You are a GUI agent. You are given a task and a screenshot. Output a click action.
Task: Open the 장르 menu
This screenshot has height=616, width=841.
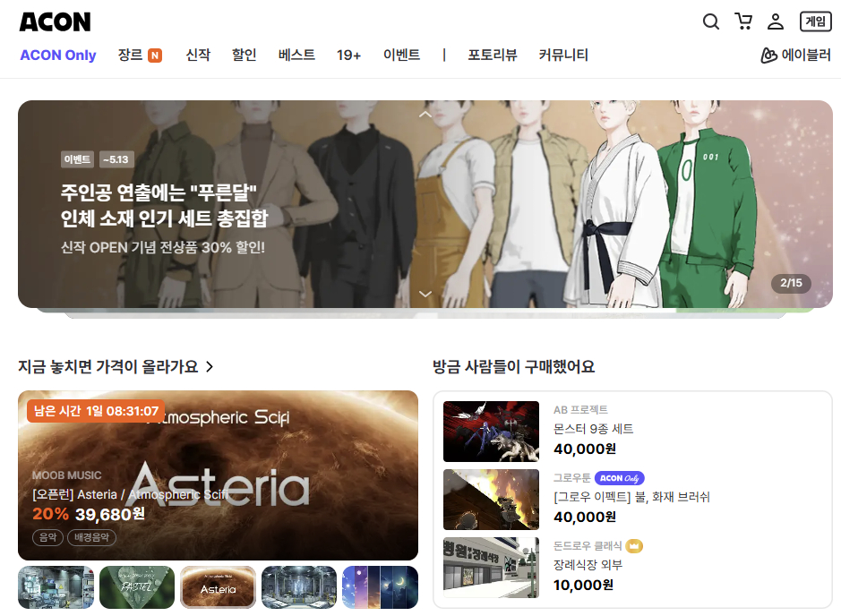point(131,55)
